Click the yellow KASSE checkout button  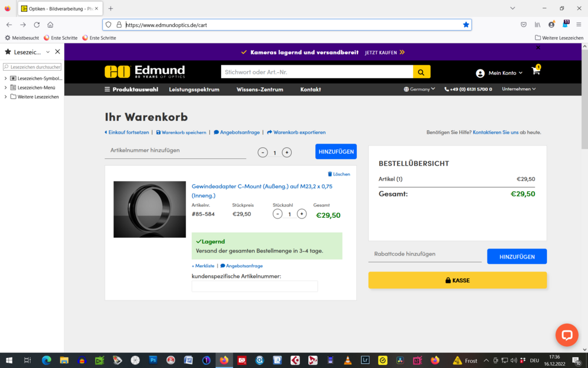coord(457,280)
